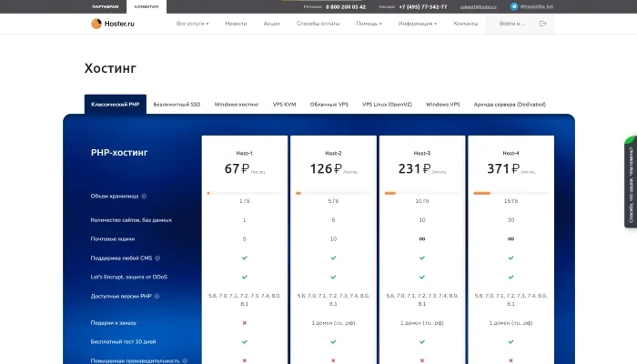Open the Telegram bot icon link
Viewport: 637px width, 364px height.
(x=514, y=6)
